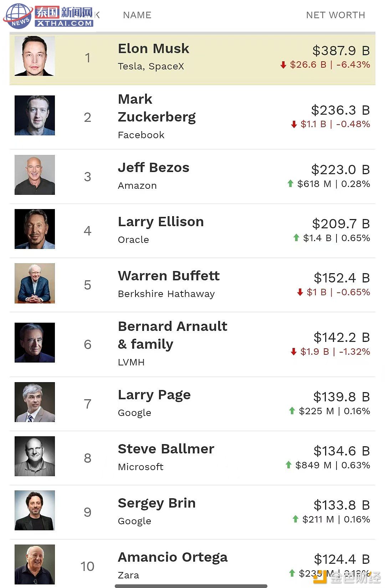The image size is (385, 588).
Task: Click the XTHAI.COM news logo
Action: [x=48, y=16]
